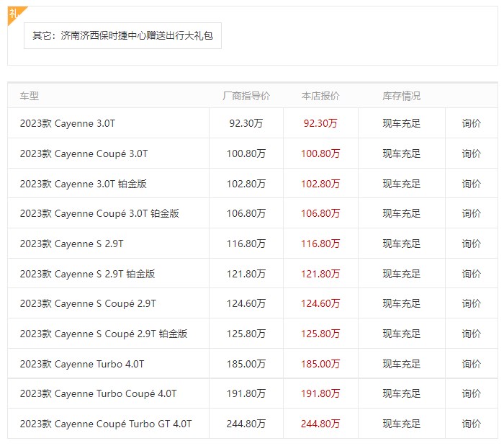
Task: Click 询价 for Cayenne Coupé Turbo GT 4.0T
Action: [x=471, y=424]
